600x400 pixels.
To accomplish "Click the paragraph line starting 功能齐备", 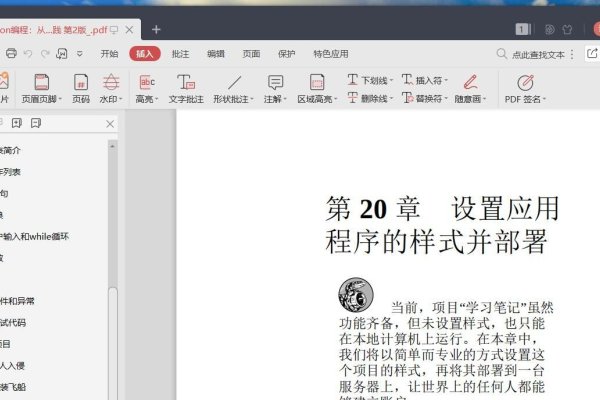I will 442,324.
